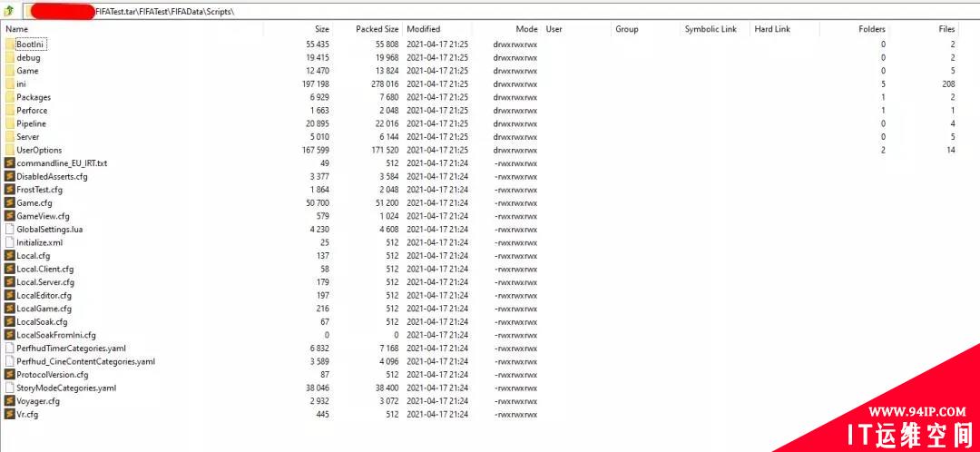Sort files by the Size column header
The width and height of the screenshot is (980, 452).
(x=322, y=29)
